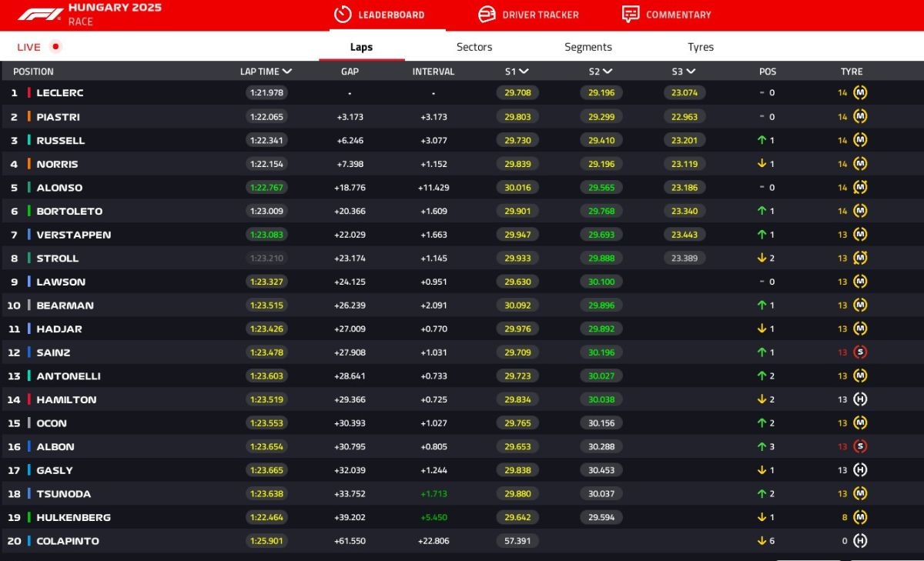
Task: Click Colapinto's yellow position-loss arrow
Action: tap(762, 541)
